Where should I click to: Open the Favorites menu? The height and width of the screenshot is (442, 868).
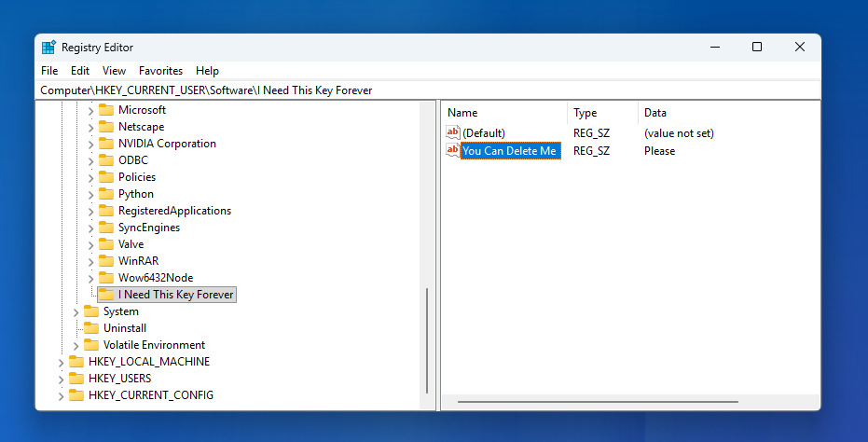click(x=160, y=71)
